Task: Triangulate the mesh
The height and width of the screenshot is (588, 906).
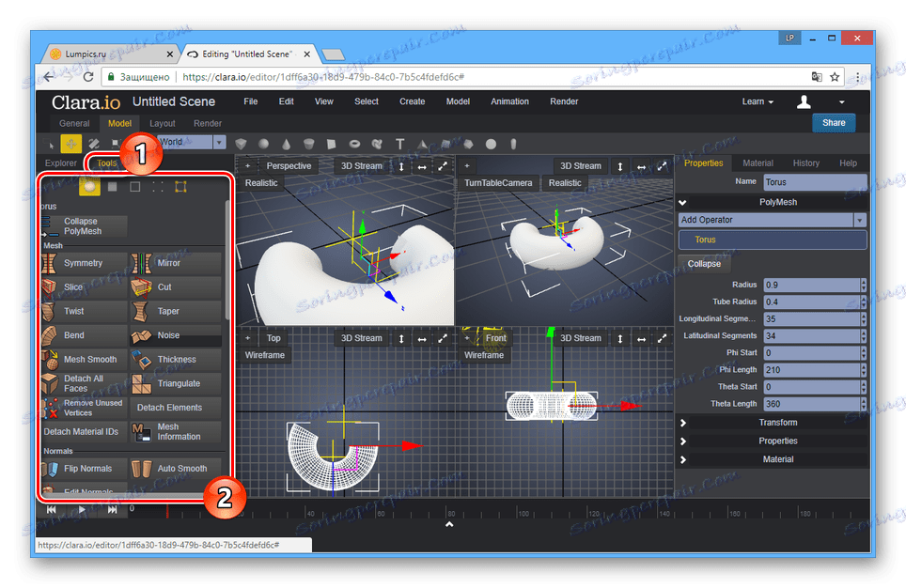Action: 176,383
